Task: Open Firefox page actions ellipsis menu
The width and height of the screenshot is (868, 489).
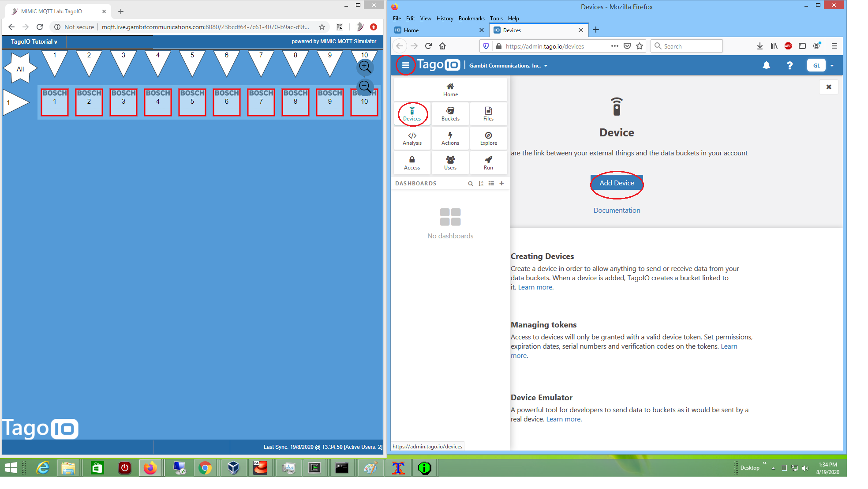Action: pos(614,46)
